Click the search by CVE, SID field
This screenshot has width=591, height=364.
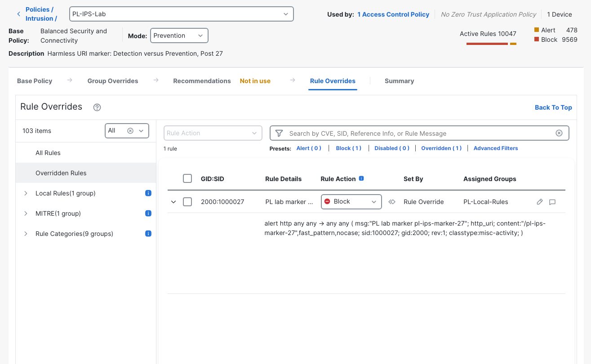coord(419,133)
